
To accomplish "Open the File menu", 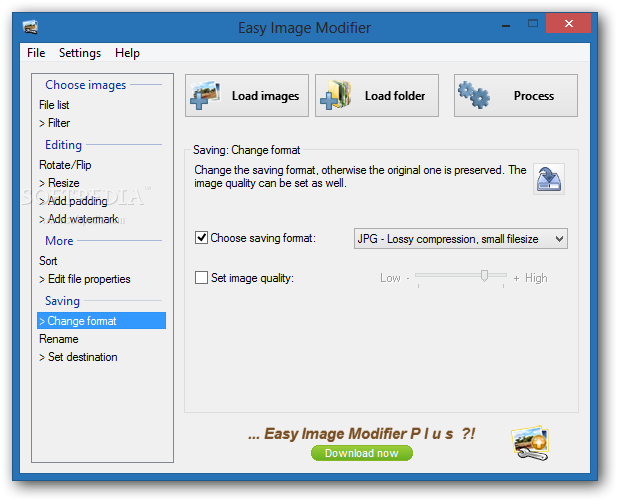I will click(36, 53).
